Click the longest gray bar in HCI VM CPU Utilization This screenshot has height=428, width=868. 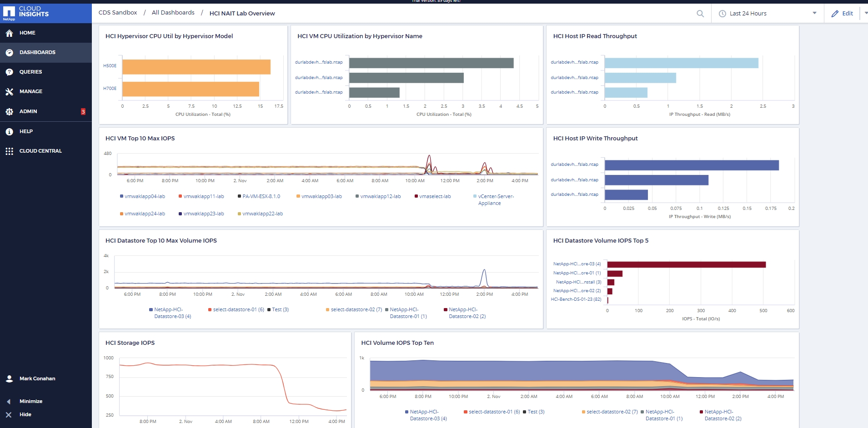(x=431, y=63)
